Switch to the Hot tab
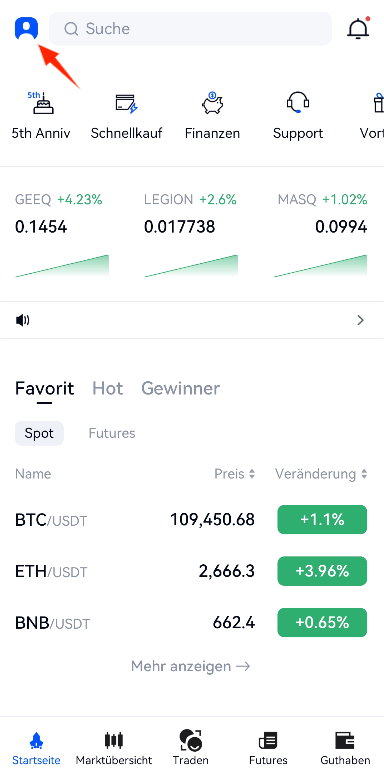This screenshot has height=781, width=384. [x=108, y=388]
